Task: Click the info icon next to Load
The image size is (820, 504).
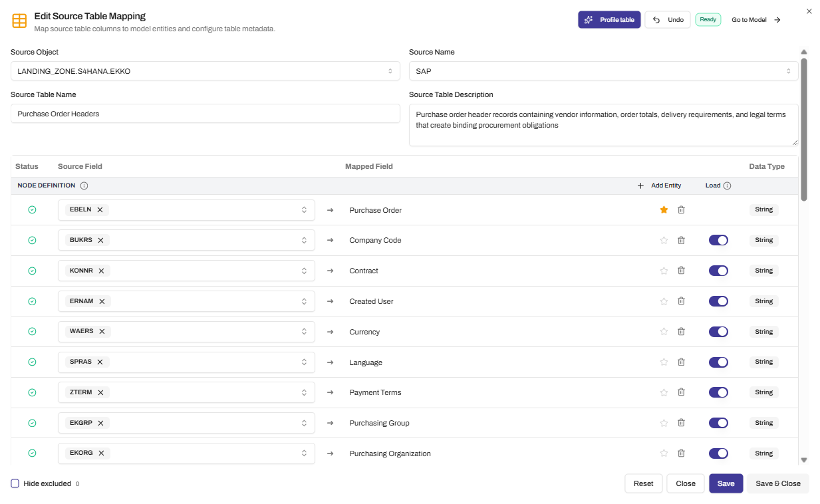Action: 728,186
